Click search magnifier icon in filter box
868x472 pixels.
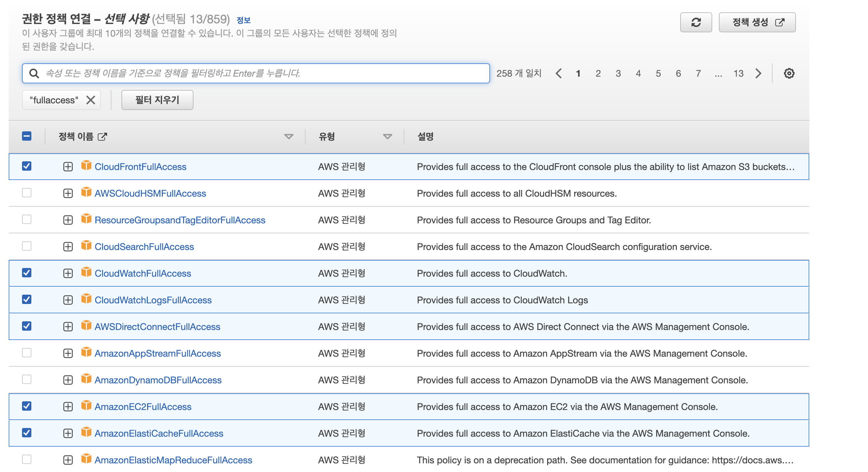click(x=34, y=73)
